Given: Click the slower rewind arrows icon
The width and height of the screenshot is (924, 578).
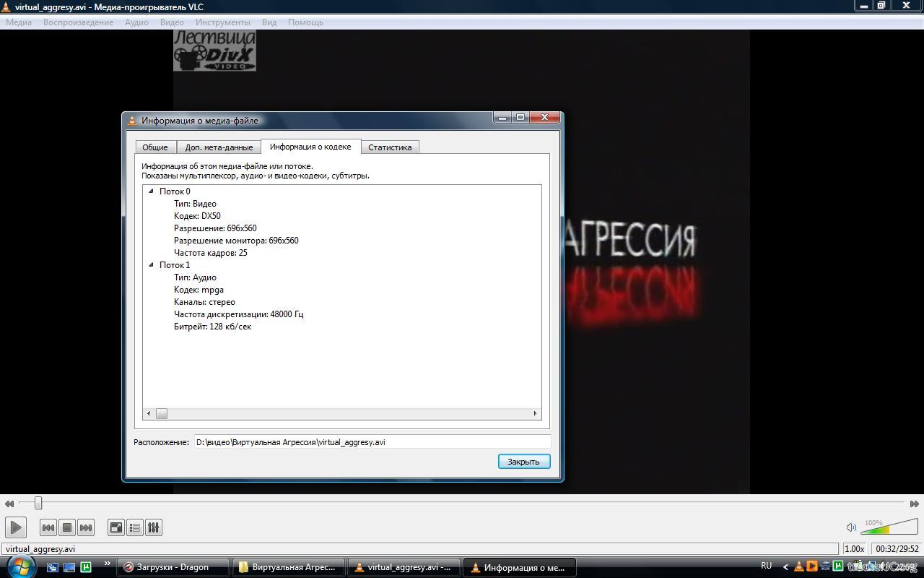Looking at the screenshot, I should pyautogui.click(x=9, y=504).
